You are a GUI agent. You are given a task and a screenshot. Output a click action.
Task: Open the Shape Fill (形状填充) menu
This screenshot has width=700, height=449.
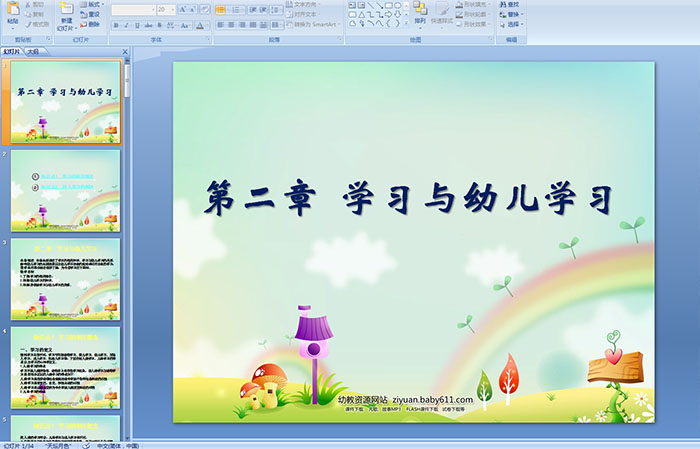474,4
